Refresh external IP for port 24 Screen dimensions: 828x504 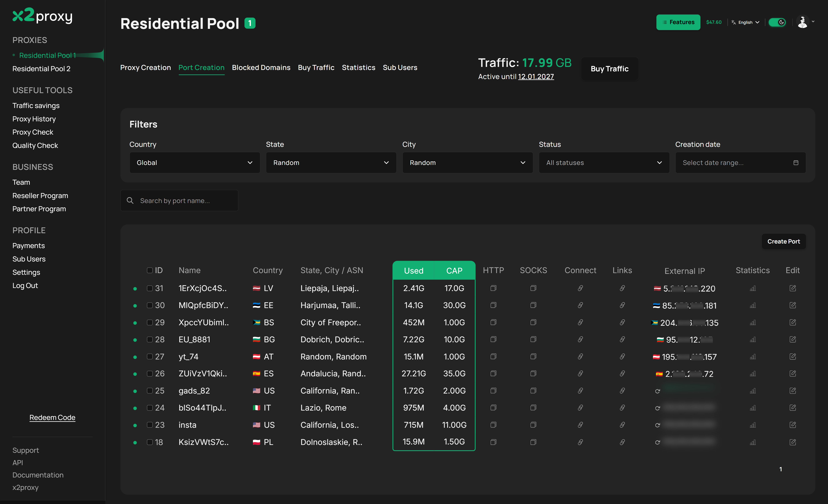pyautogui.click(x=658, y=408)
